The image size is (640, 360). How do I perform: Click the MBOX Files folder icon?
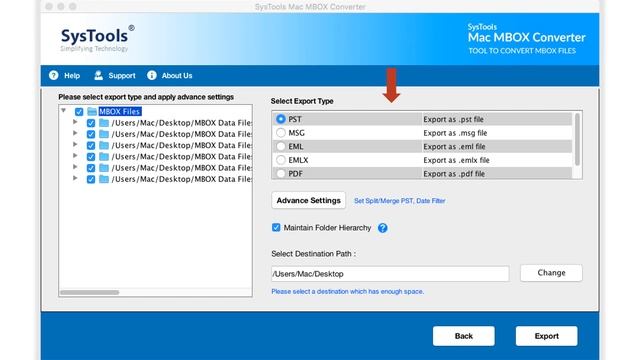click(x=92, y=111)
